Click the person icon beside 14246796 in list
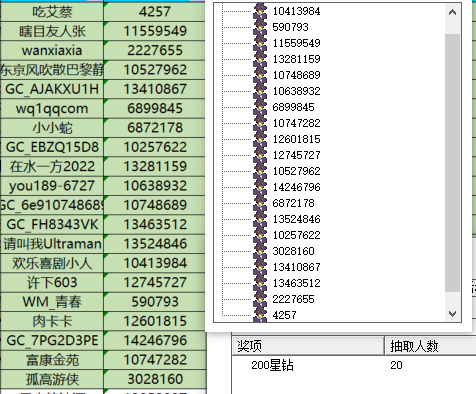 tap(260, 187)
